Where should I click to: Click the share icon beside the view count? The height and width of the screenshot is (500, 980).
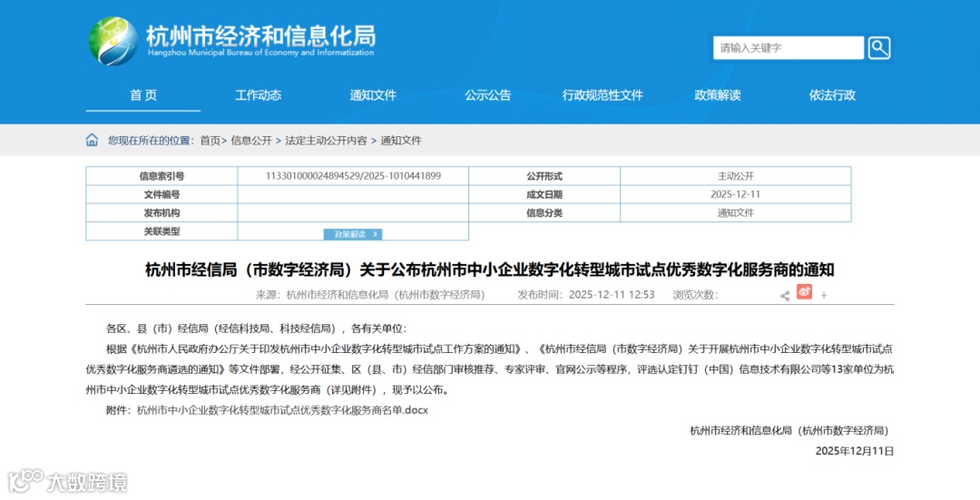click(785, 296)
